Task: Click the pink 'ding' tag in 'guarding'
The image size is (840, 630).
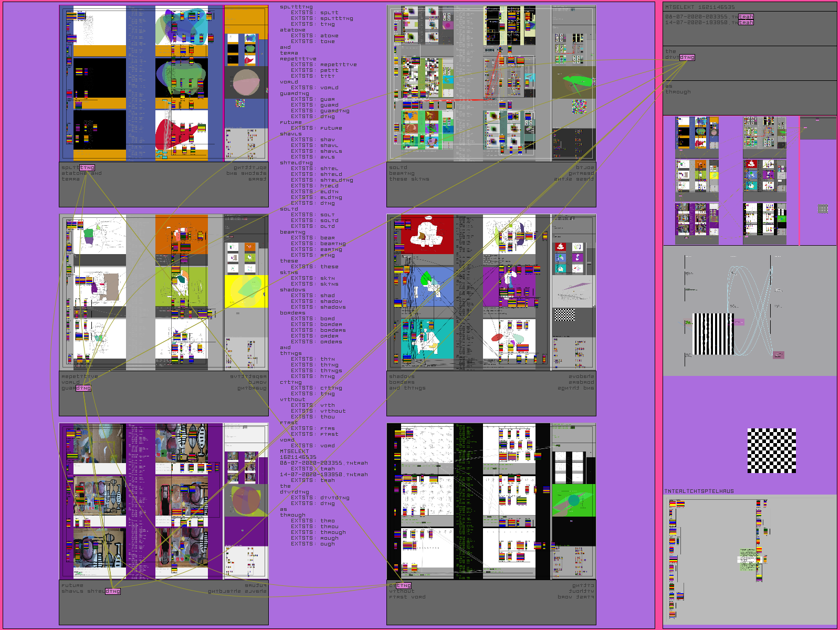Action: pyautogui.click(x=83, y=388)
